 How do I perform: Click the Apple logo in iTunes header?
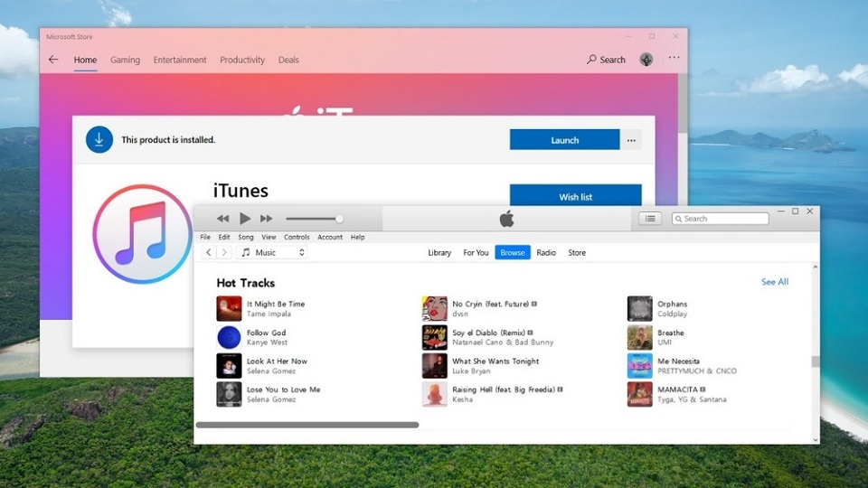(x=506, y=219)
